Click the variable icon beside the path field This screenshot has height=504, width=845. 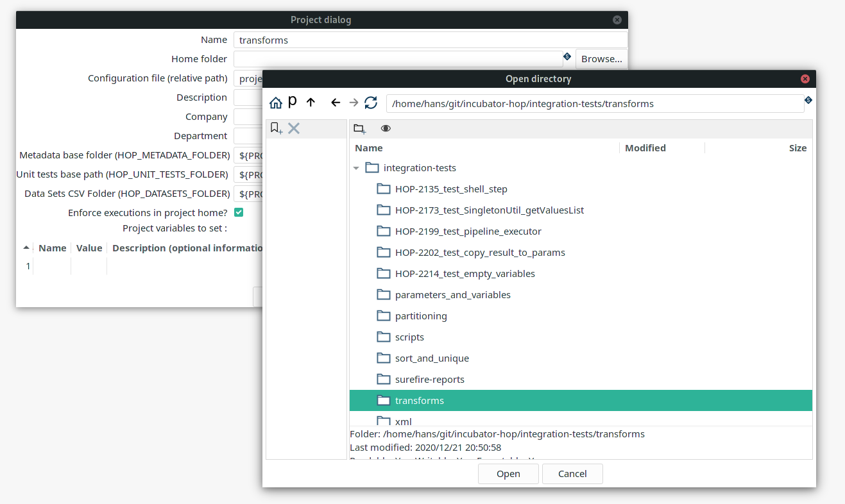tap(808, 100)
